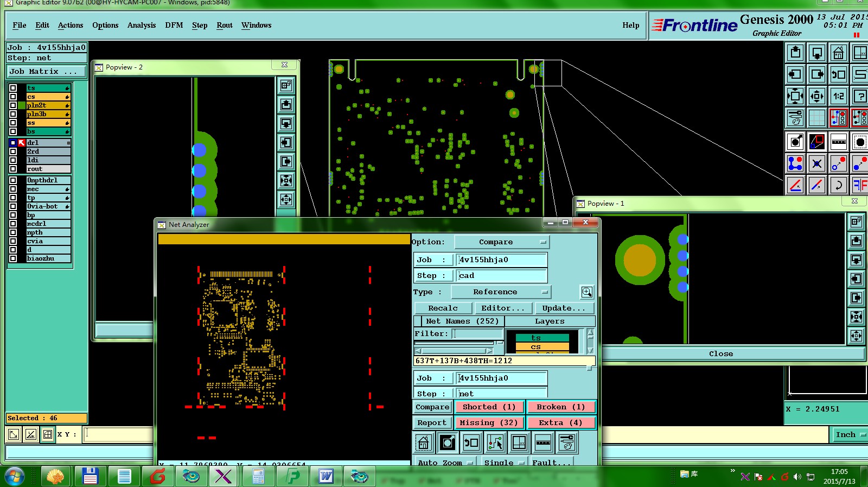Toggle checkbox for drl layer
This screenshot has width=868, height=487.
coord(13,143)
